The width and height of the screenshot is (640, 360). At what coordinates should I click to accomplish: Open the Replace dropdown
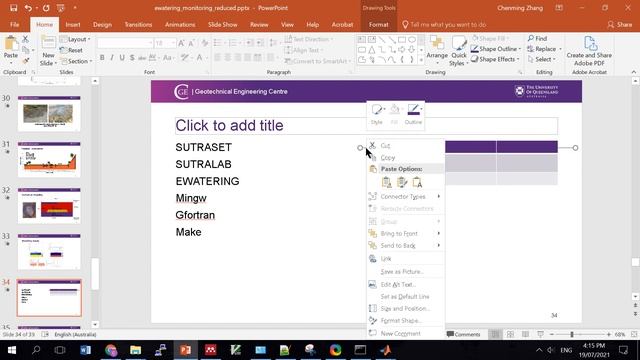click(544, 49)
